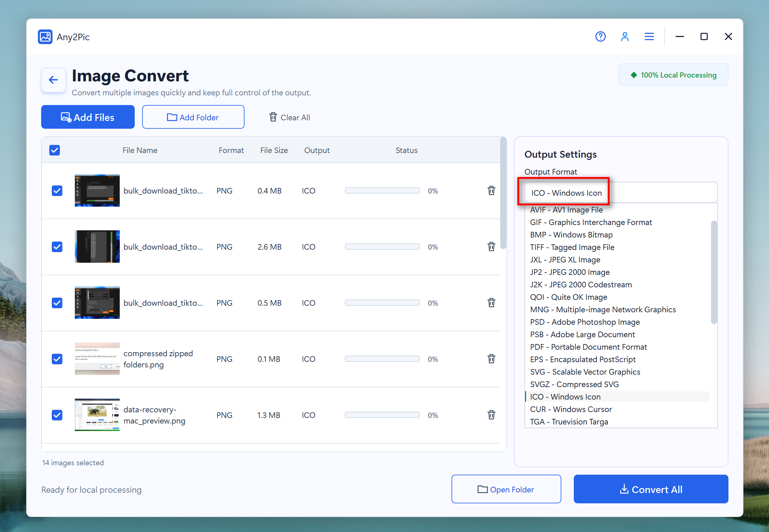Uncheck the 2.6 MB file checkbox
Viewport: 769px width, 532px height.
[x=57, y=247]
